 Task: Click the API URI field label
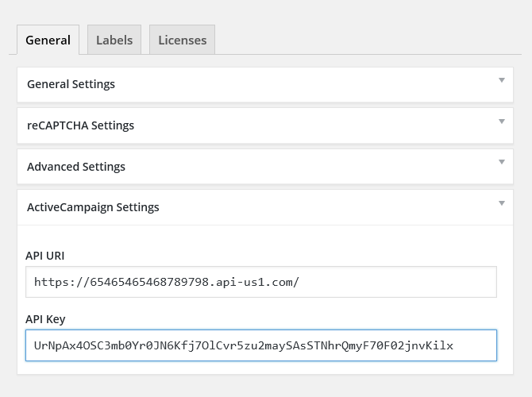coord(44,256)
